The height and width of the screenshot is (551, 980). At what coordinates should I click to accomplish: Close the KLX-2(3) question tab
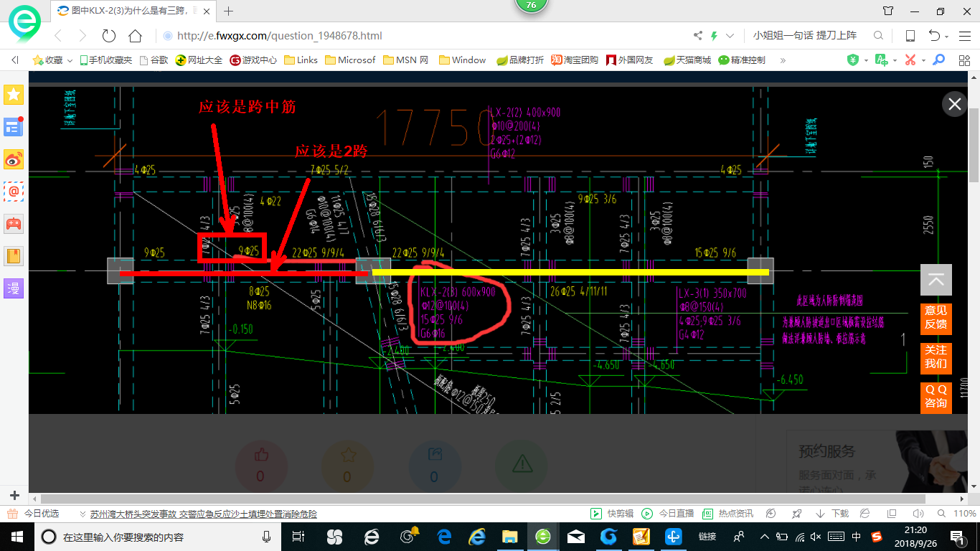click(x=207, y=11)
